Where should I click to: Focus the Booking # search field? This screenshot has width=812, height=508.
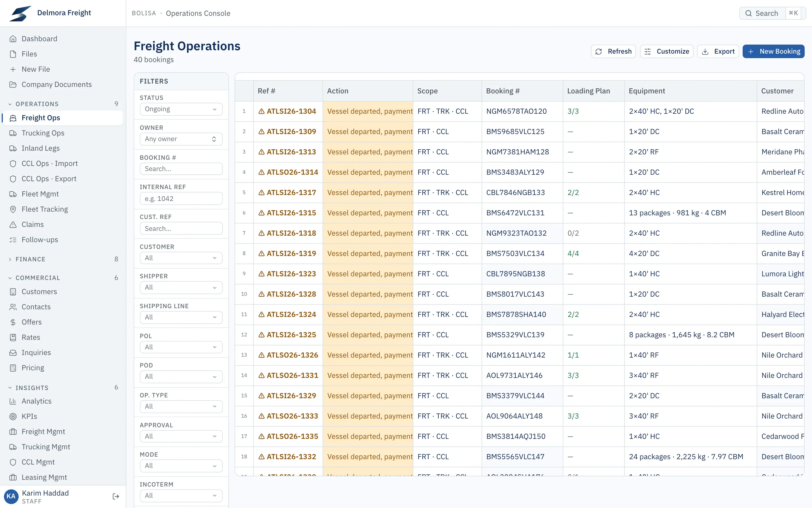(x=181, y=169)
